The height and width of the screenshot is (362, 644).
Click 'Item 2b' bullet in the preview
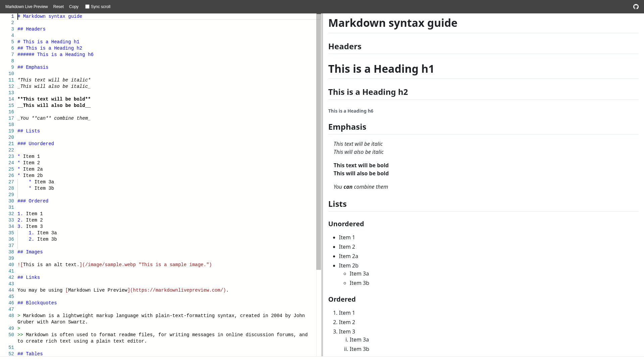348,265
